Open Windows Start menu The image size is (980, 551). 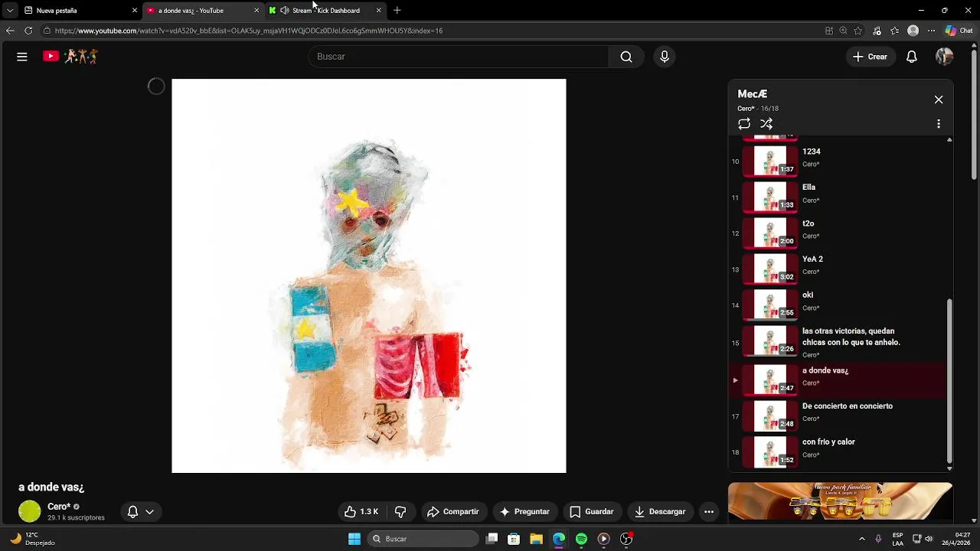354,539
